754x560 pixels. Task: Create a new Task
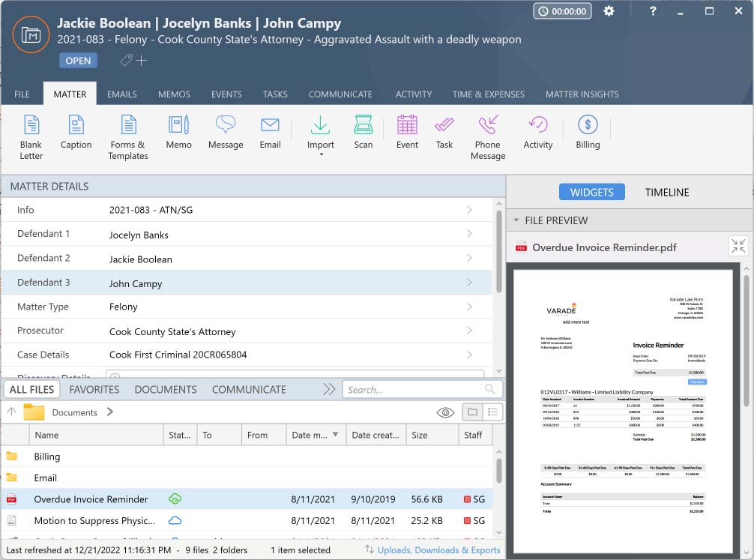coord(444,133)
